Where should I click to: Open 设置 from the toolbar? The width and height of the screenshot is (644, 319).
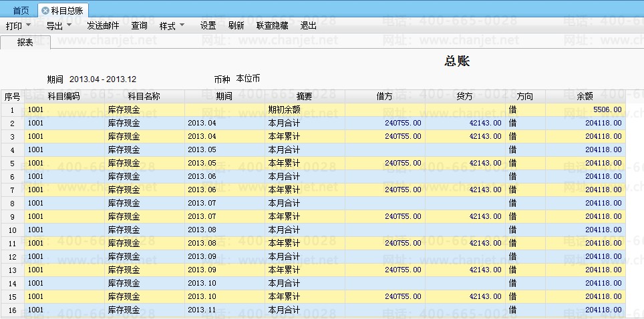point(208,26)
